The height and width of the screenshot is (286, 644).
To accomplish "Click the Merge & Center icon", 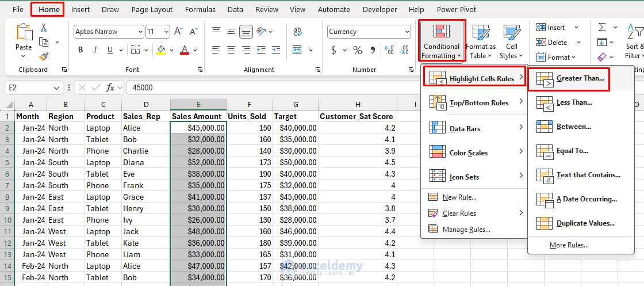I will click(x=297, y=50).
